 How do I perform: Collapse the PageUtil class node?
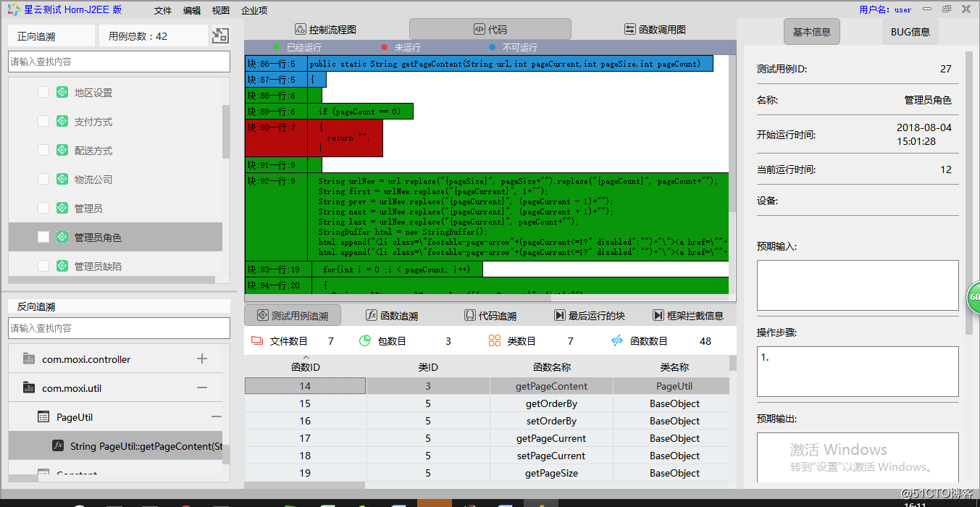(x=216, y=417)
